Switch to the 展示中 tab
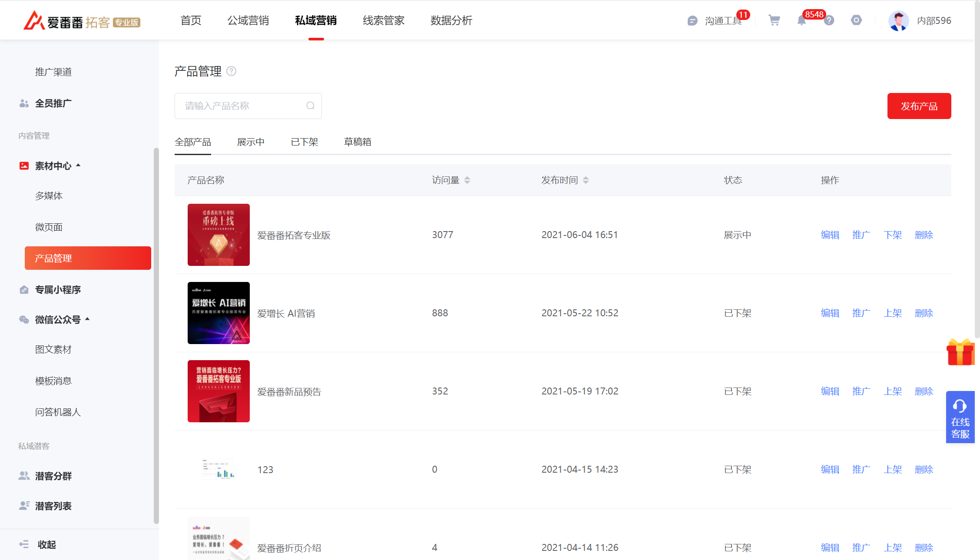The image size is (980, 560). 251,142
